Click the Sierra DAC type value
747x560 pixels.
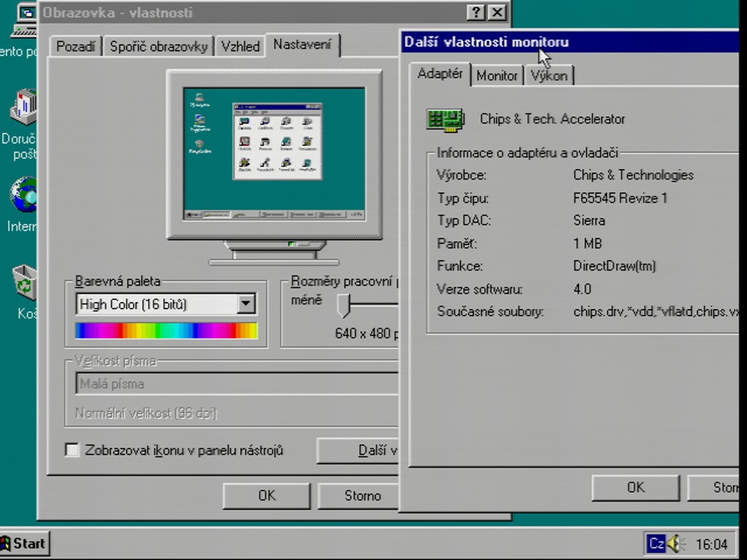coord(589,221)
